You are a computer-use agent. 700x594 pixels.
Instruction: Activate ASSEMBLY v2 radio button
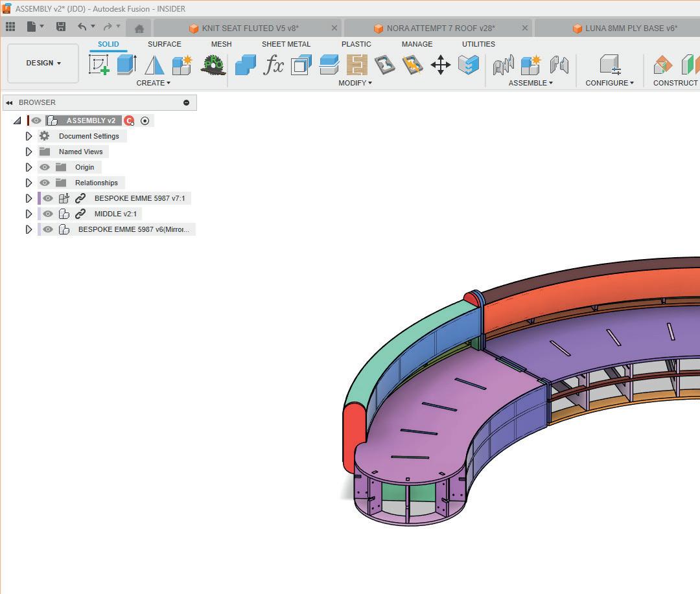point(145,120)
